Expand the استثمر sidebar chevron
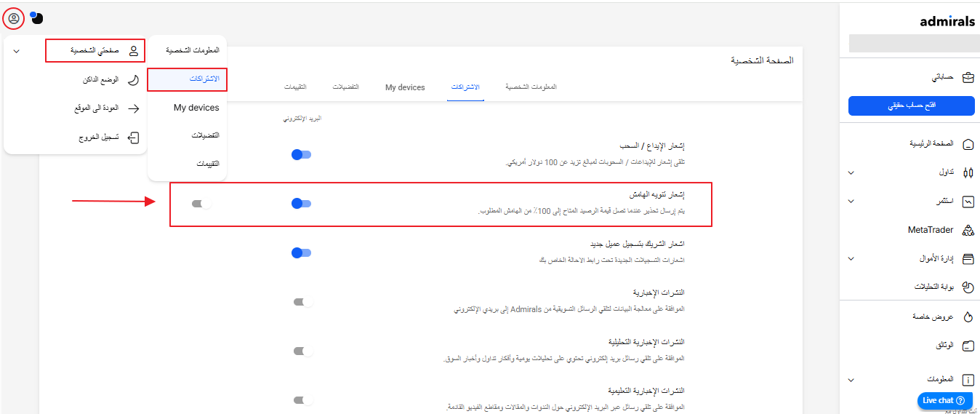 tap(851, 202)
